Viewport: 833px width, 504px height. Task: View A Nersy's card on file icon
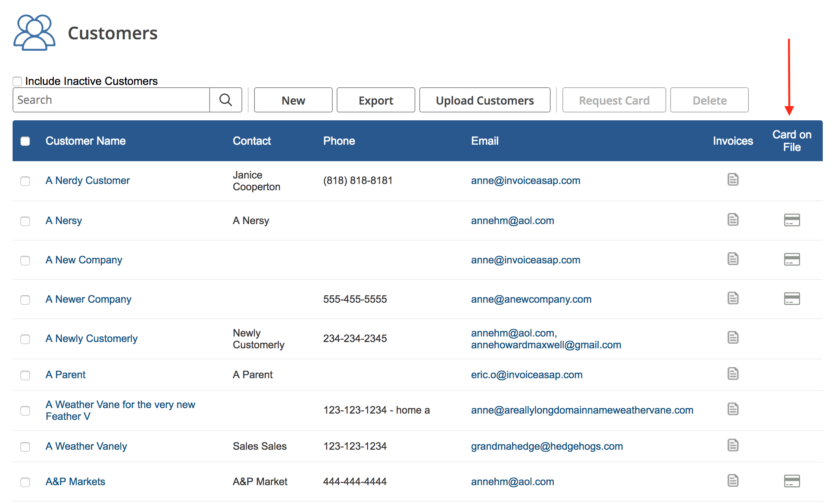[x=792, y=220]
